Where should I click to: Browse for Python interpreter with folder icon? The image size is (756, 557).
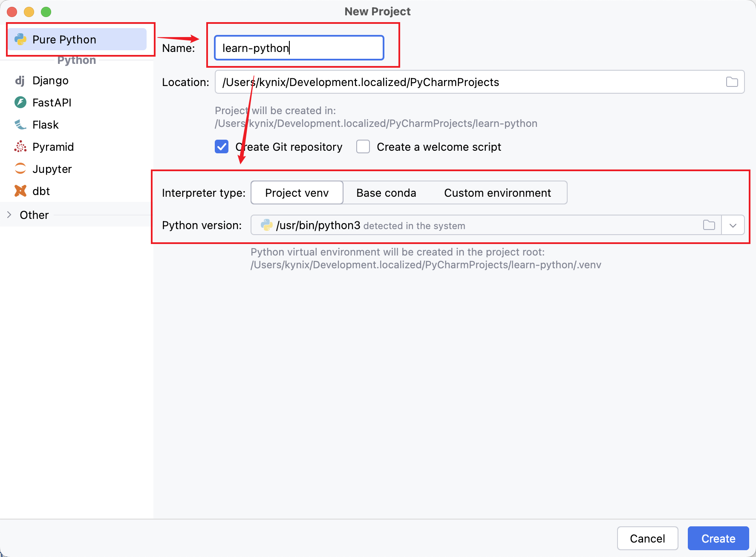pyautogui.click(x=709, y=225)
